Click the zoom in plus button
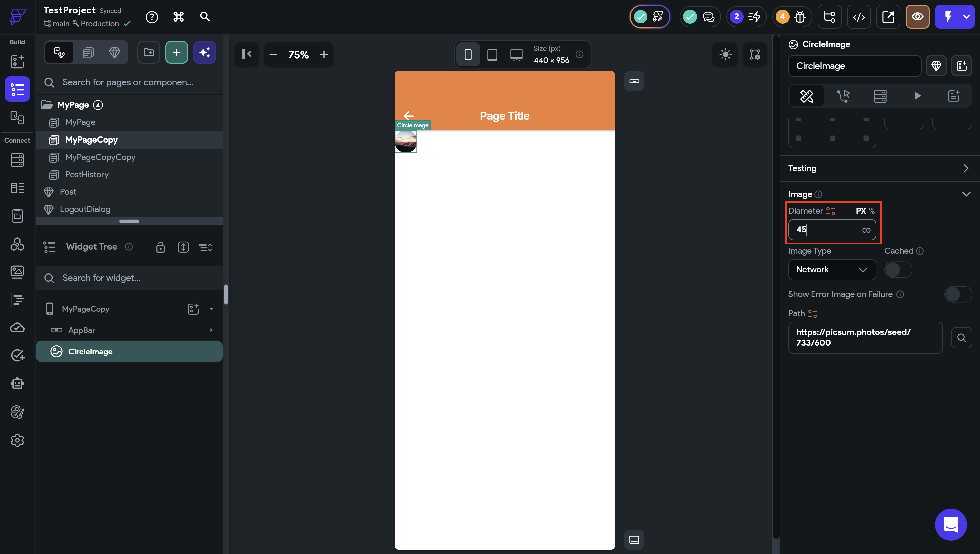Screen dimensions: 980x554 324,54
